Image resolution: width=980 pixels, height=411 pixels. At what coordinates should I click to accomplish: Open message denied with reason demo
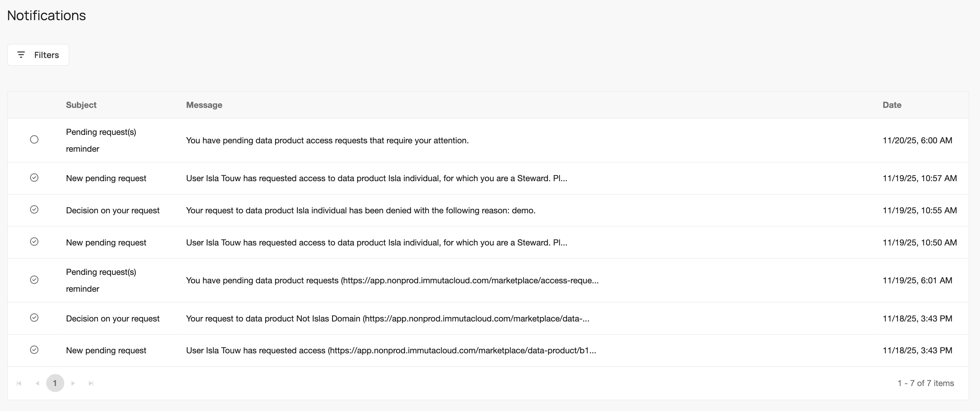click(x=360, y=210)
